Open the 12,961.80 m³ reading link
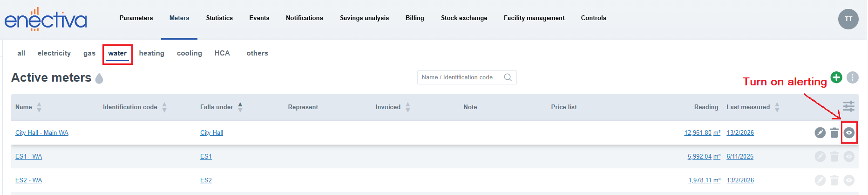The height and width of the screenshot is (195, 868). point(702,133)
